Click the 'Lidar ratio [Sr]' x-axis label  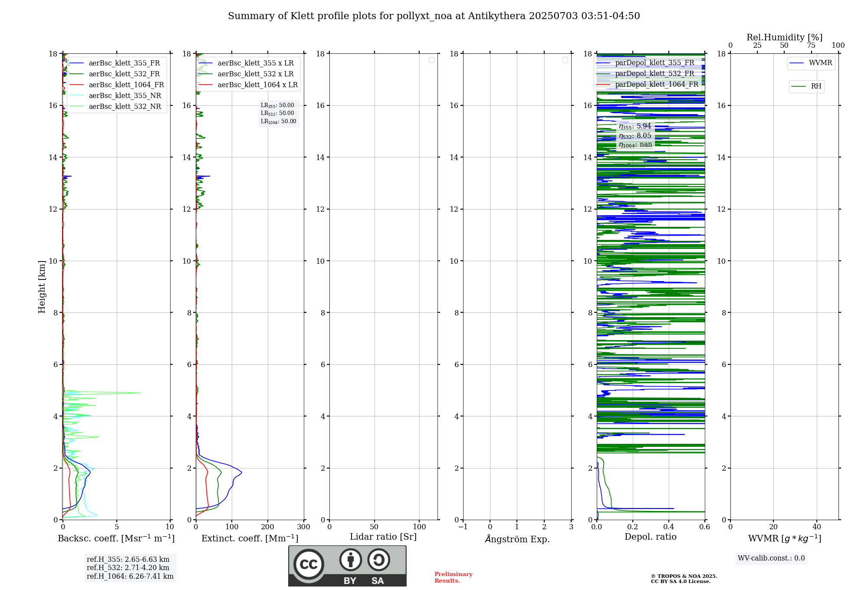pos(383,537)
